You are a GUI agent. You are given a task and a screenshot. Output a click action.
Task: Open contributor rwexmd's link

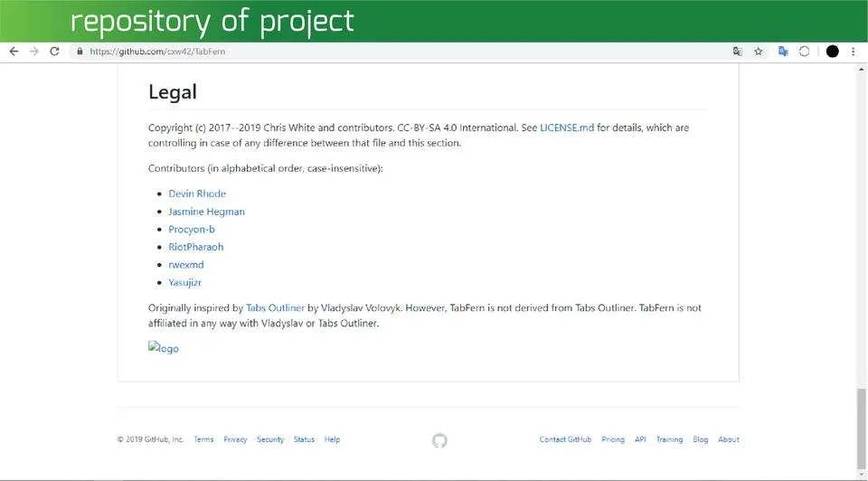coord(186,265)
